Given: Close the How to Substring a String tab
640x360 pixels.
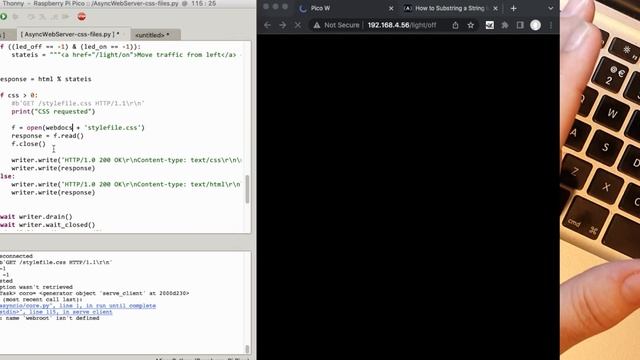Looking at the screenshot, I should pos(496,8).
